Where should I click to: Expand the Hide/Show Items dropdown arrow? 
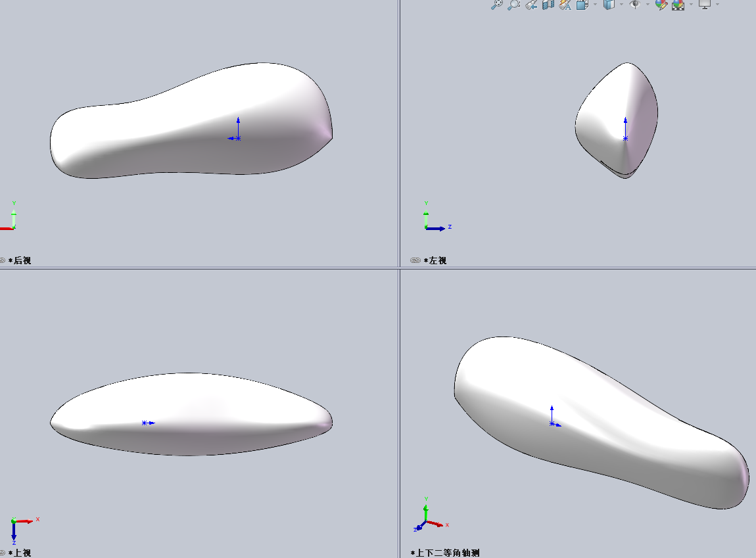tap(648, 4)
